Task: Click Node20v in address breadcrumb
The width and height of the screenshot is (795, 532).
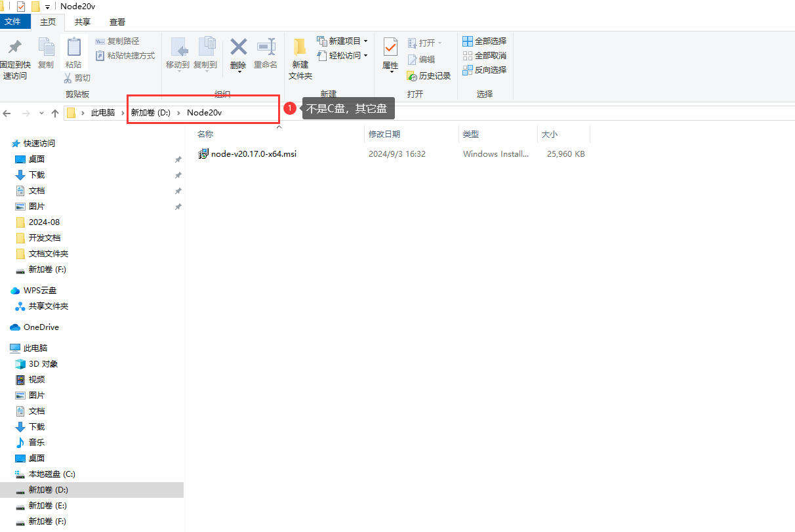Action: [205, 113]
